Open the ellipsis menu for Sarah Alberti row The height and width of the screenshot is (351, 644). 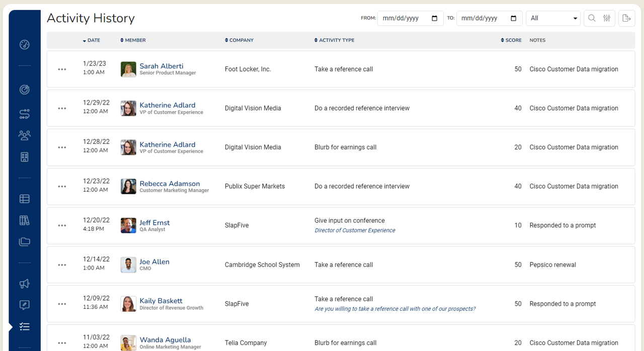(62, 69)
